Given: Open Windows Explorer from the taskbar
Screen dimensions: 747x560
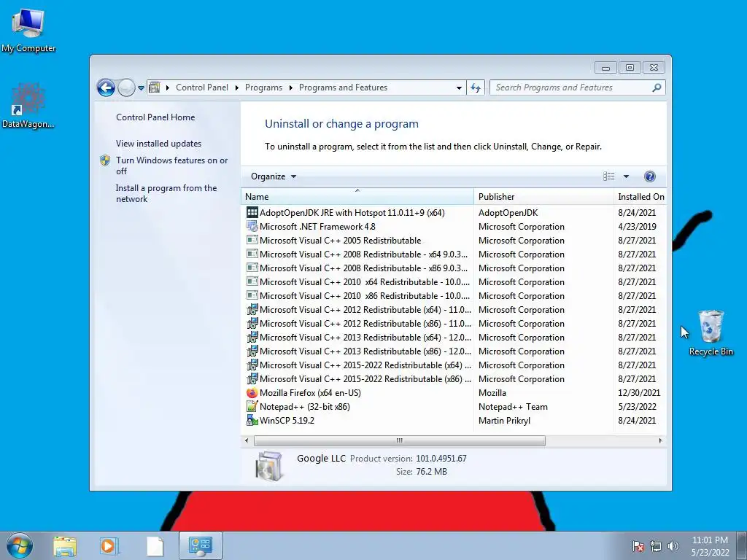Looking at the screenshot, I should (x=65, y=546).
